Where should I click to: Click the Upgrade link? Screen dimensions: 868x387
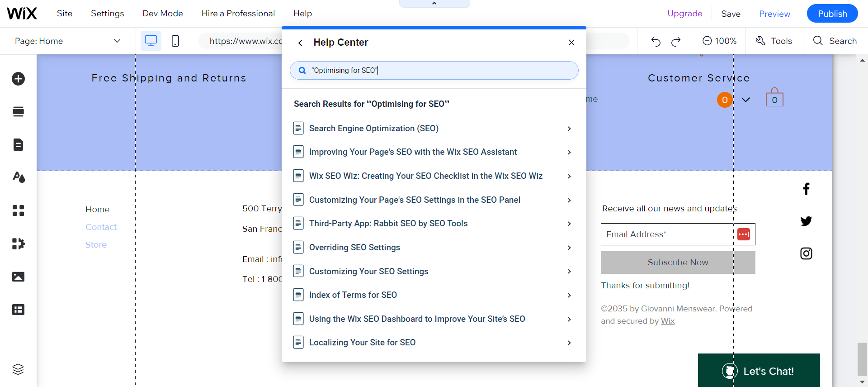(685, 14)
